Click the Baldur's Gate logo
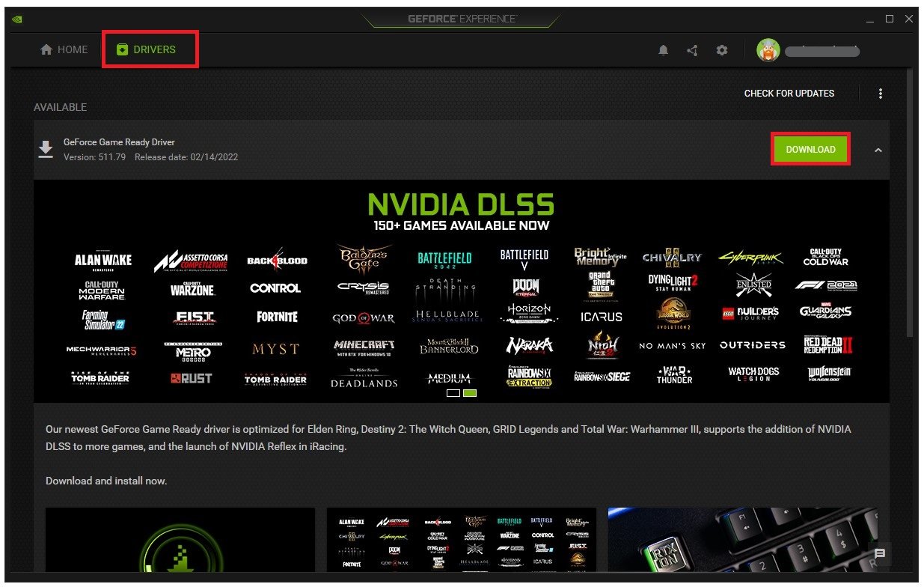 point(364,260)
